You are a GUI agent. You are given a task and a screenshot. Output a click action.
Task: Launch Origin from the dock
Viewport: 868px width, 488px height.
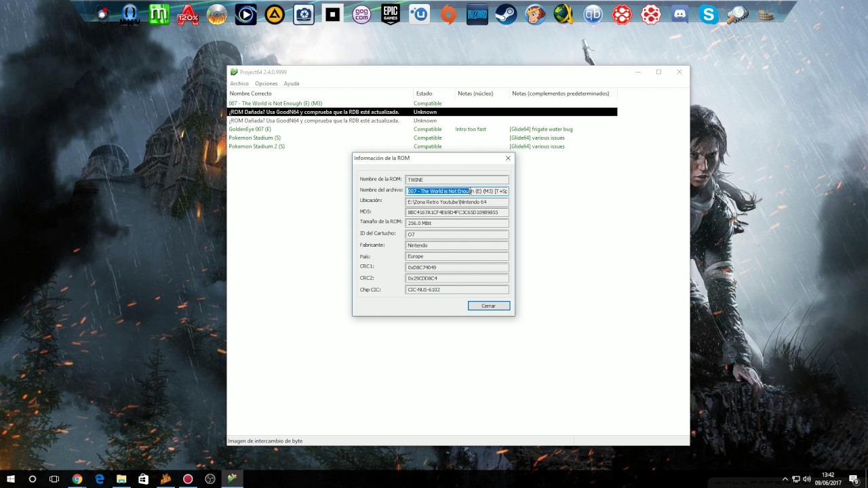448,14
